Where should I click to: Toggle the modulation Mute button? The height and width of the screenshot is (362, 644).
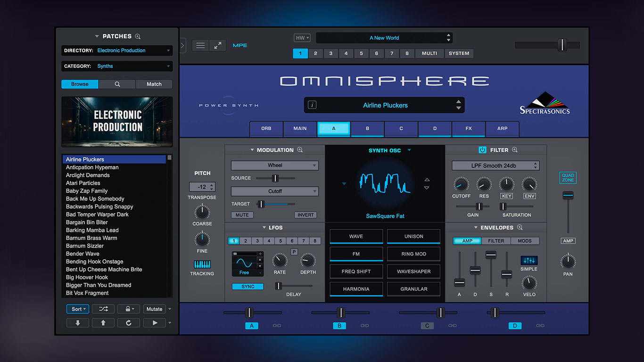click(x=242, y=215)
